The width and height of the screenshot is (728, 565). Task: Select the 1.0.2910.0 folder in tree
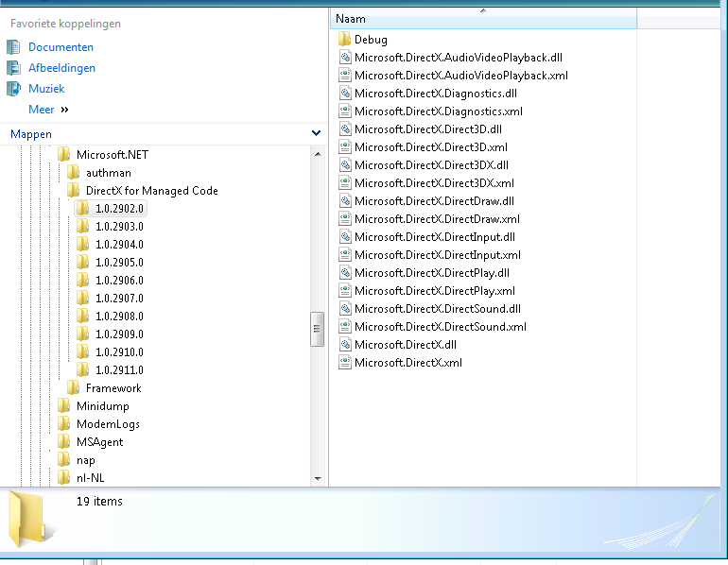(x=111, y=352)
